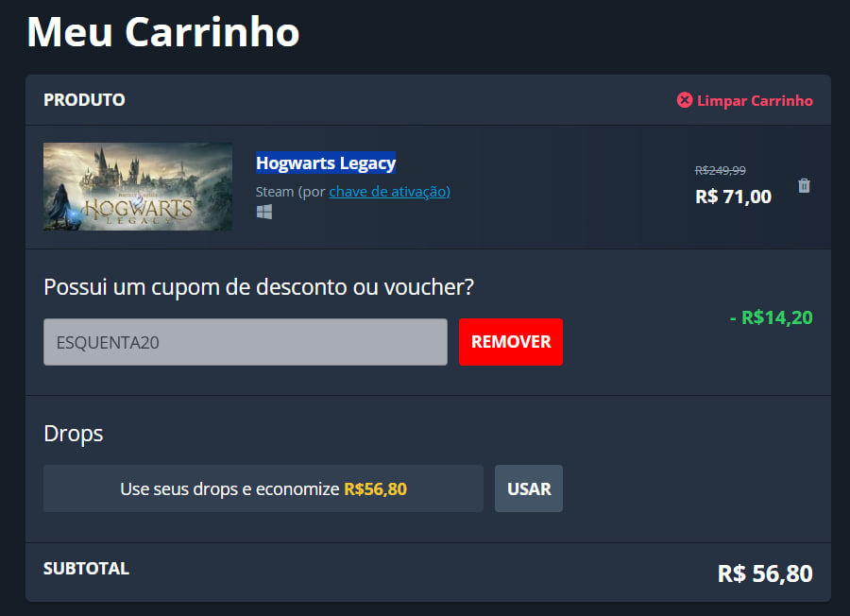Click the trash icon to delete Hogwarts Legacy
Viewport: 850px width, 616px height.
[x=804, y=186]
